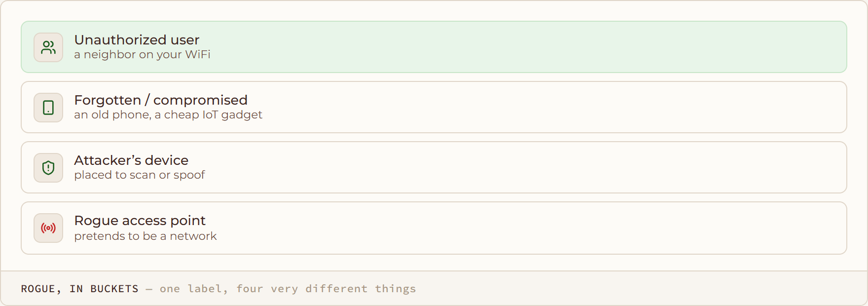868x306 pixels.
Task: Click the "Forgotten / compromised" heading
Action: click(x=161, y=100)
